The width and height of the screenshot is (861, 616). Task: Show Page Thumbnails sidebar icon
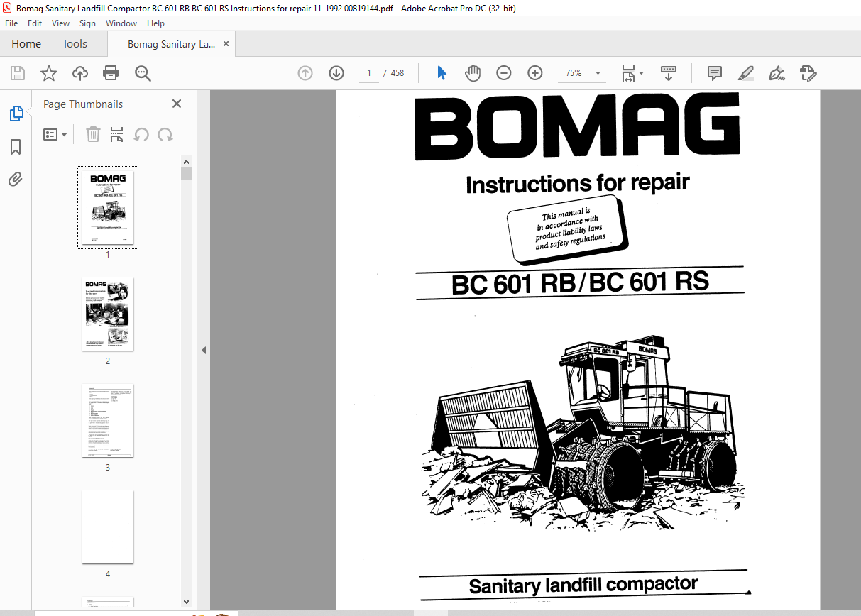(16, 113)
